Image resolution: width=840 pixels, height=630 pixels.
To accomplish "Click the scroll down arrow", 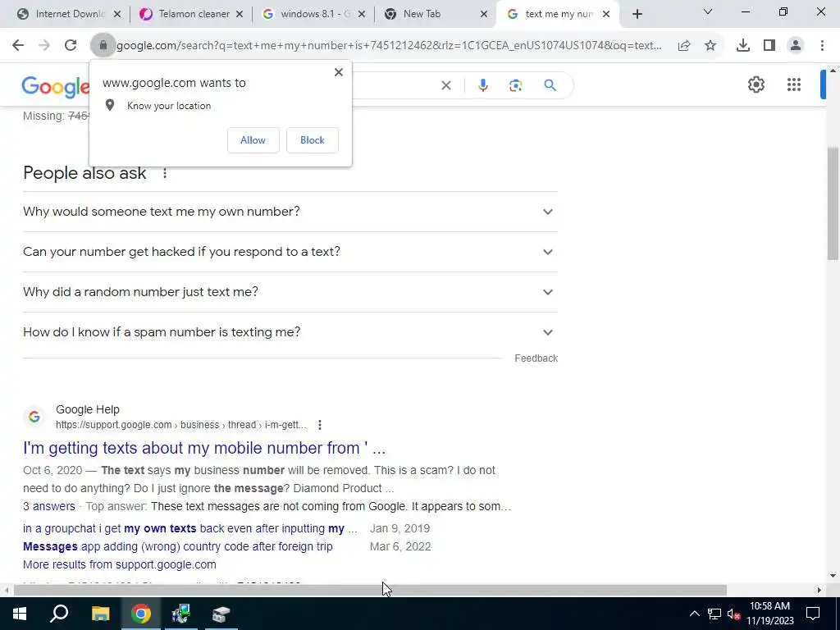I will tap(833, 577).
